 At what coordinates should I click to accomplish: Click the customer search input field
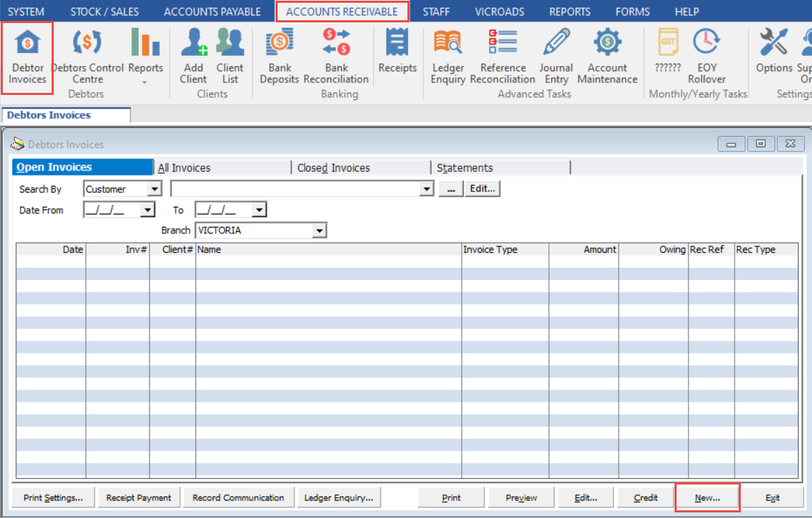[296, 189]
